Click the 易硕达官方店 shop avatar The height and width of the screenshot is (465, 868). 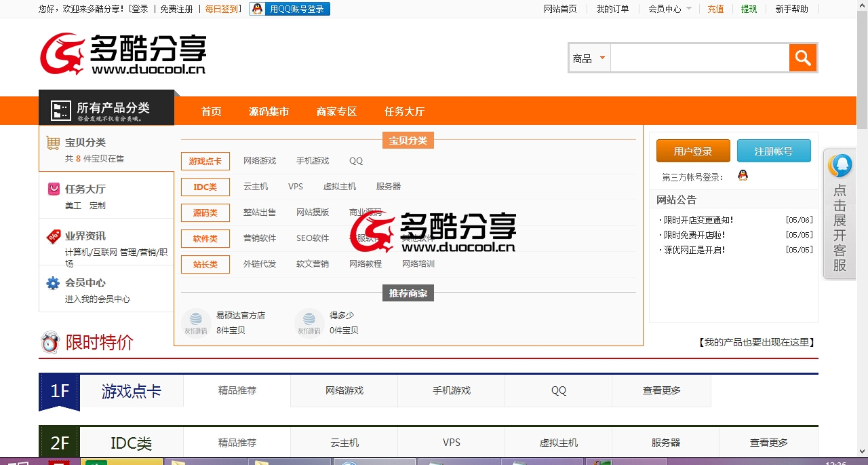[196, 322]
